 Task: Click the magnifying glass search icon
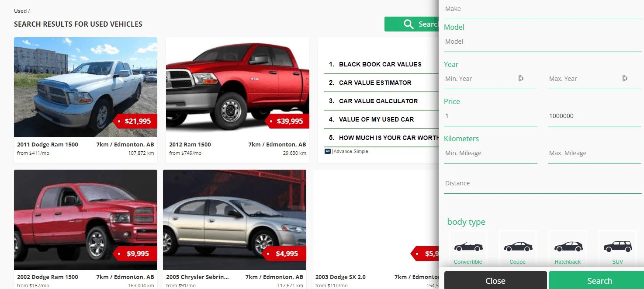(x=409, y=24)
